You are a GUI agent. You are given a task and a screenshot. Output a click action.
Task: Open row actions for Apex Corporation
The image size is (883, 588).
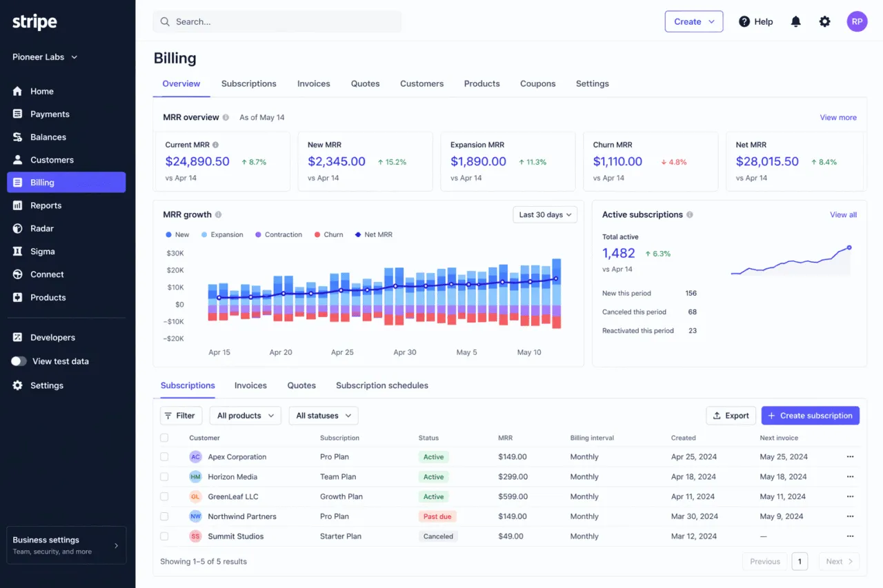tap(850, 456)
